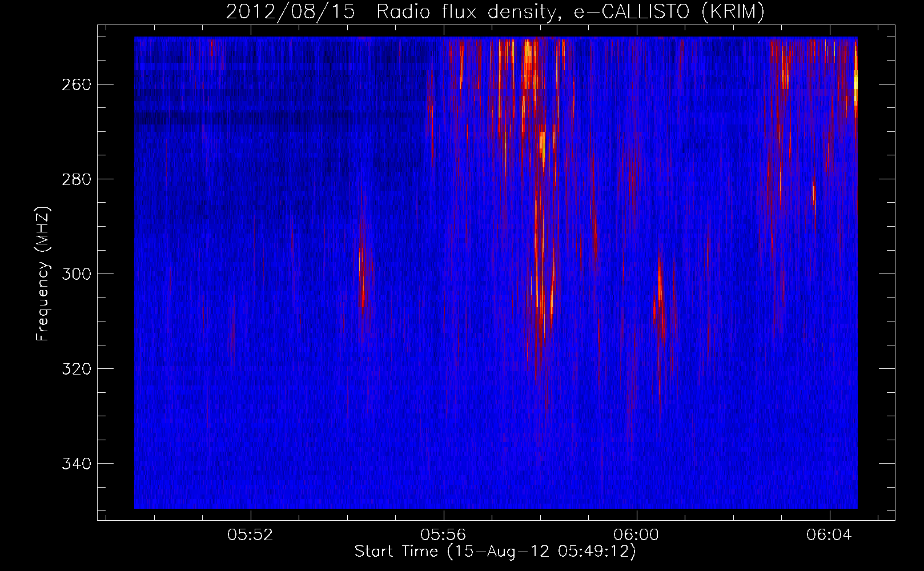924x571 pixels.
Task: Click the 'Start Time (15-Aug-12 05:49:12)' axis label
Action: [495, 552]
